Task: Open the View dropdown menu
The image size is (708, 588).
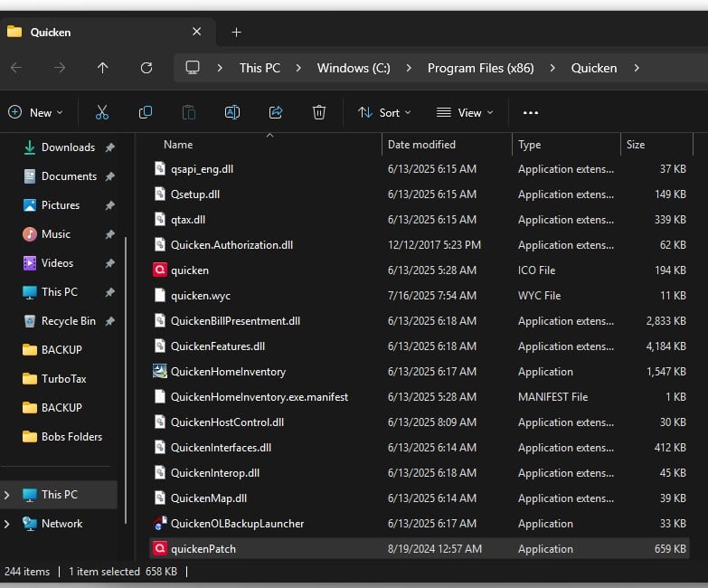Action: point(465,112)
